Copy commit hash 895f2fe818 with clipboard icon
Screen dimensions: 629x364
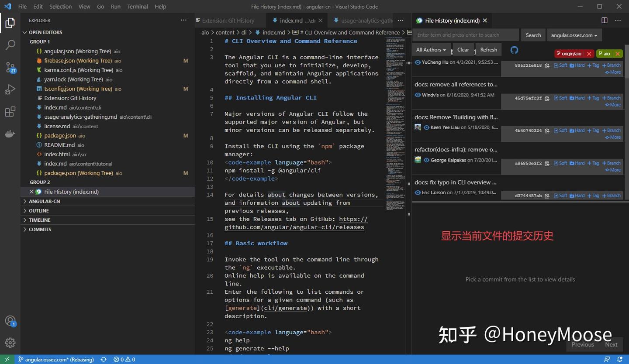pyautogui.click(x=547, y=65)
